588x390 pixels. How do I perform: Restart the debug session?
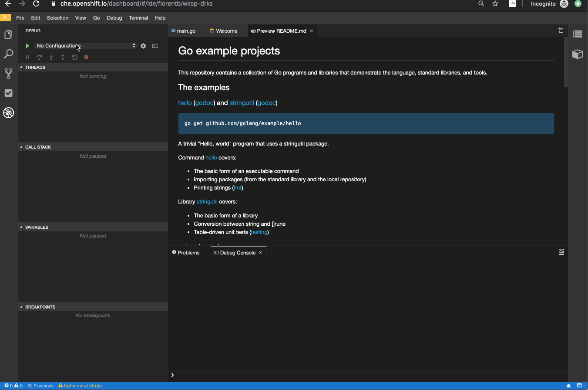point(74,57)
